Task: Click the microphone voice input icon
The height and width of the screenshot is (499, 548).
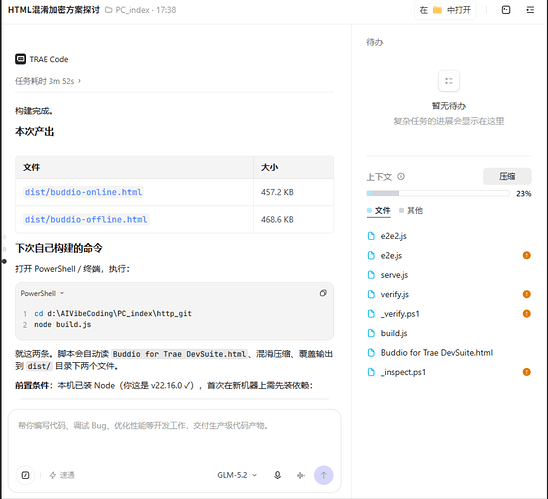Action: pyautogui.click(x=277, y=475)
